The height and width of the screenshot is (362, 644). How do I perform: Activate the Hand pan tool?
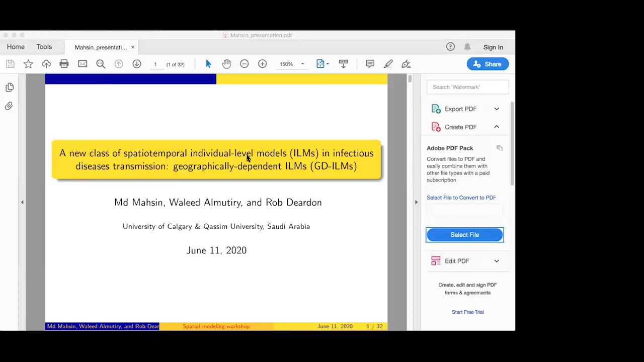click(226, 64)
